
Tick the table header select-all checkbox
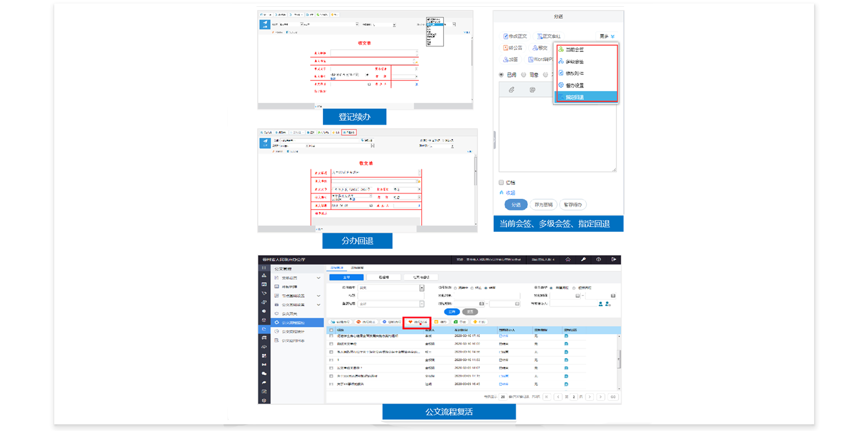click(331, 330)
